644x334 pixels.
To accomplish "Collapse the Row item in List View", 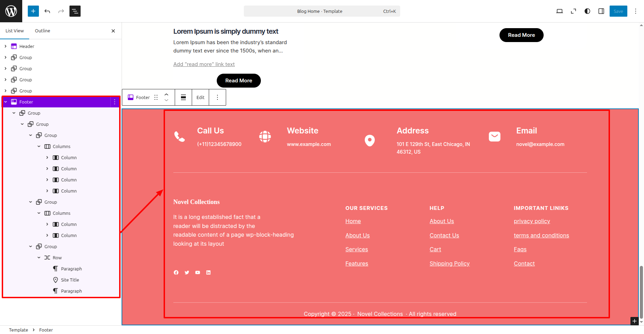I will coord(39,258).
